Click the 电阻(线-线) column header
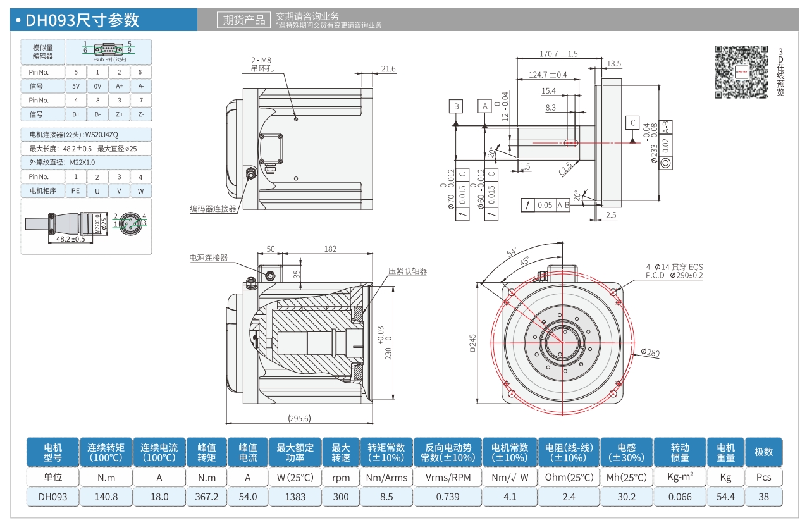The image size is (807, 532). (x=569, y=452)
